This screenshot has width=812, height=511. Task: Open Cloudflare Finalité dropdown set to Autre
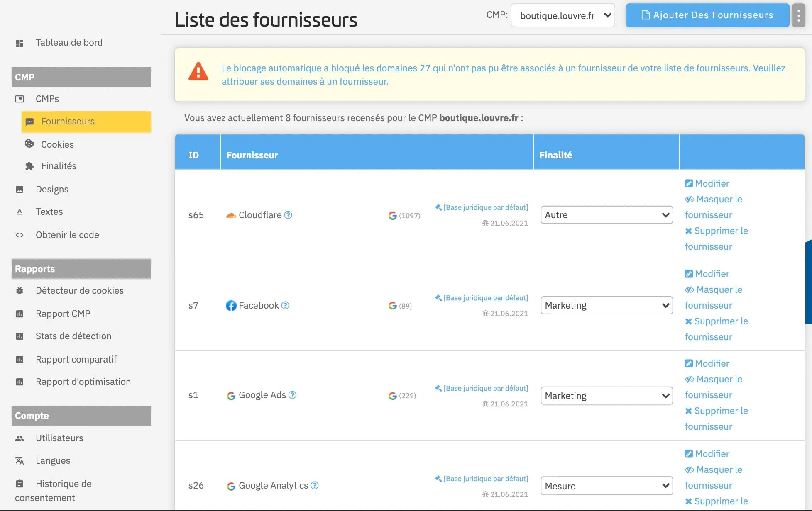(x=607, y=215)
